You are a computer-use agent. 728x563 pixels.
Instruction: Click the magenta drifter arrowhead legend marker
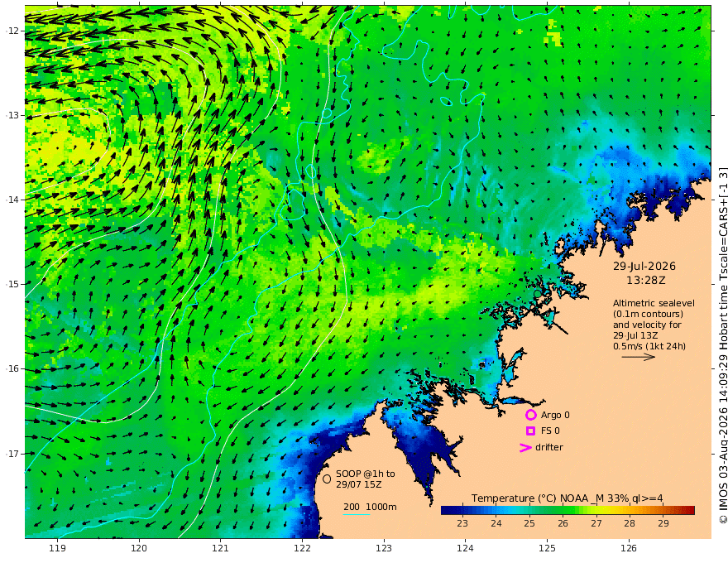pos(525,447)
